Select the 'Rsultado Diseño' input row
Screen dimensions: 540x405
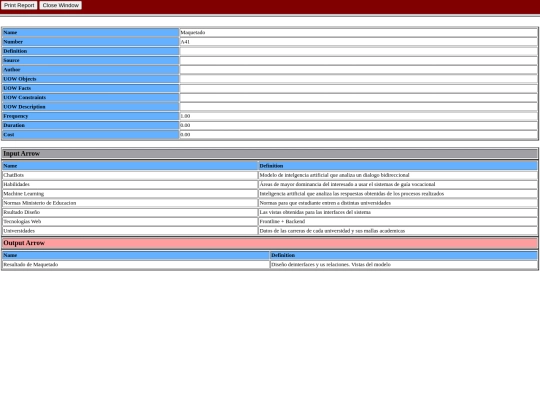[x=270, y=212]
